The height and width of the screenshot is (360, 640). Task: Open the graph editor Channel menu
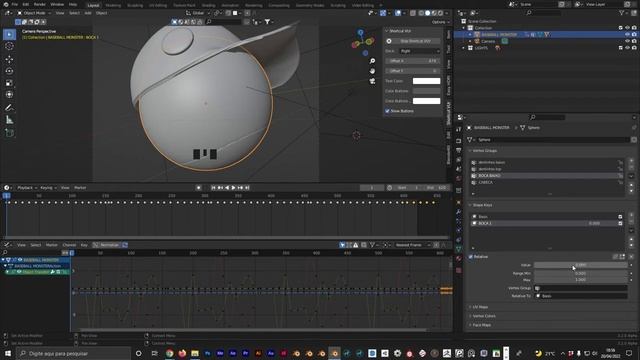point(69,245)
